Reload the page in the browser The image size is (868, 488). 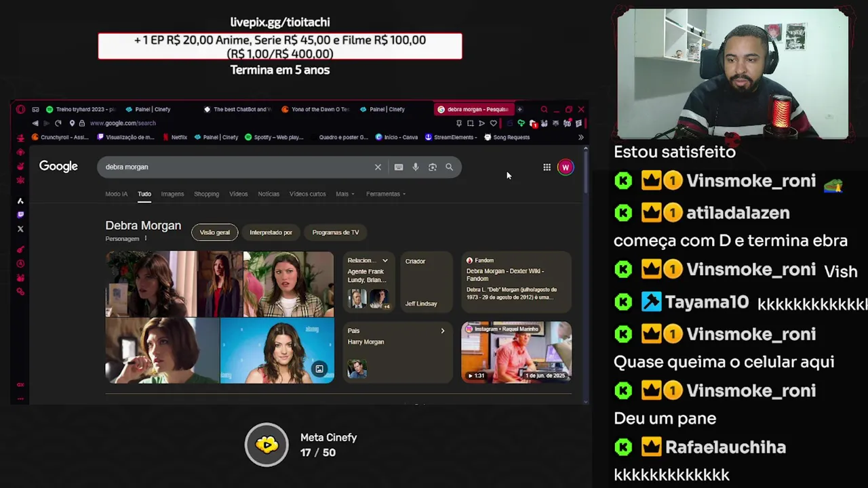[58, 123]
